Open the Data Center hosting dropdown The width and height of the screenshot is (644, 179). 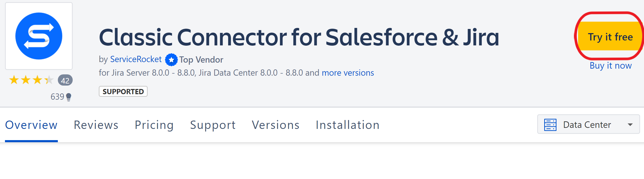point(588,124)
